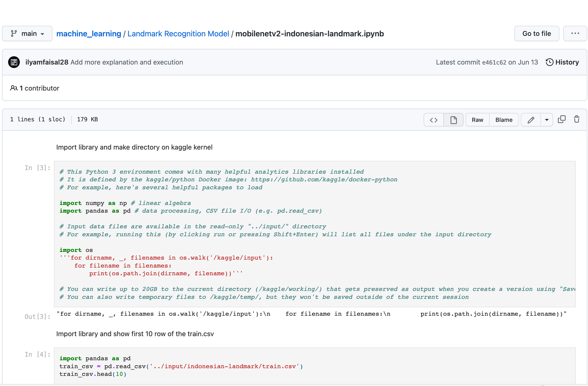Image resolution: width=588 pixels, height=386 pixels.
Task: Click the Blame button
Action: tap(504, 120)
